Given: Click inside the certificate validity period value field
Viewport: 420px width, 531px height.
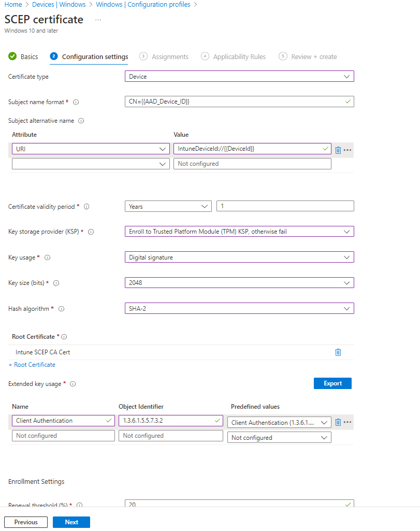Looking at the screenshot, I should 285,206.
